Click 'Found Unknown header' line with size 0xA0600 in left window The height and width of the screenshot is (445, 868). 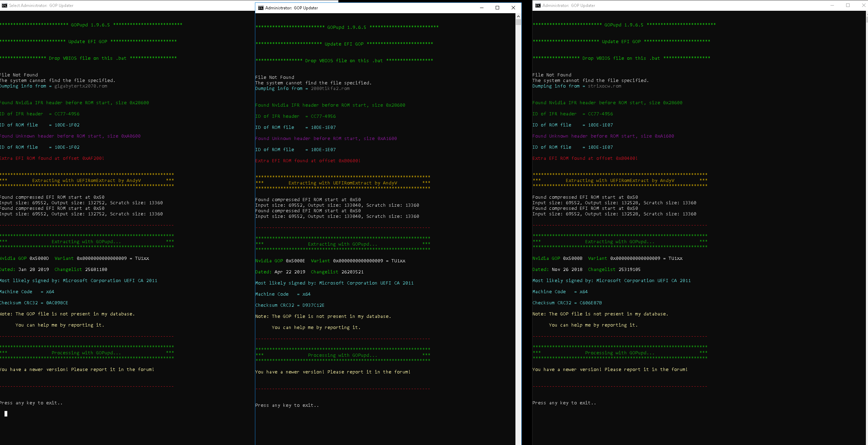point(70,136)
